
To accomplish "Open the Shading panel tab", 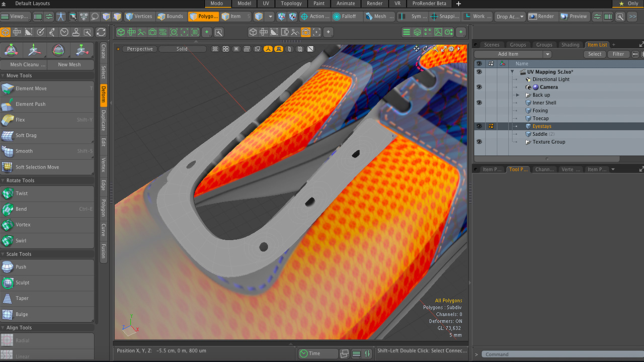I will tap(570, 45).
